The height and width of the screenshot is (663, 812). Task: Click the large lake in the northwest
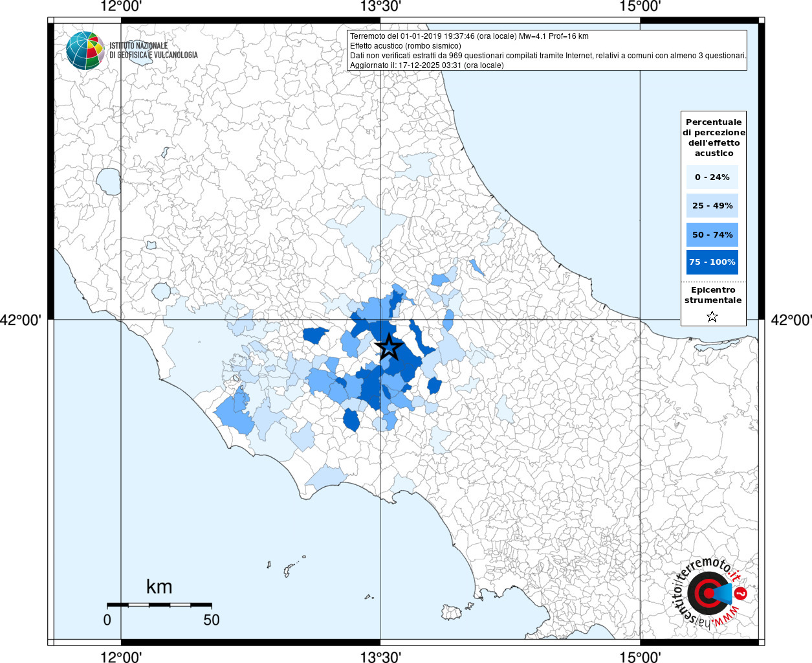[108, 181]
